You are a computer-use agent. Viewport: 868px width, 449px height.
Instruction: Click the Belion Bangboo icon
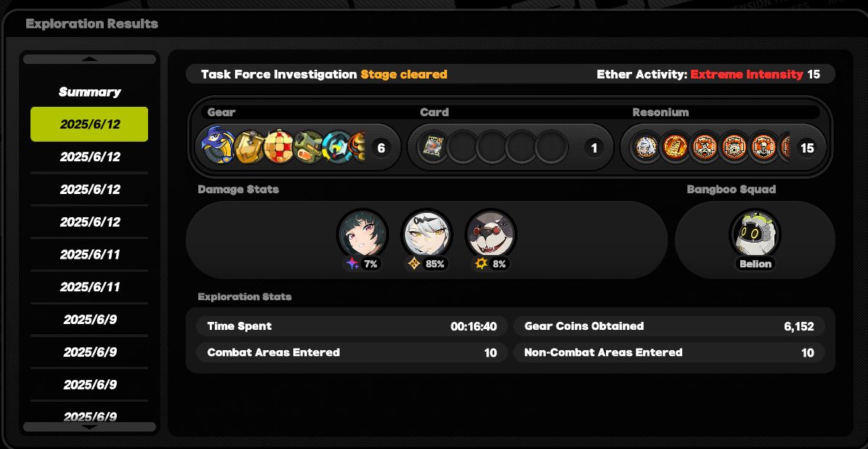755,234
